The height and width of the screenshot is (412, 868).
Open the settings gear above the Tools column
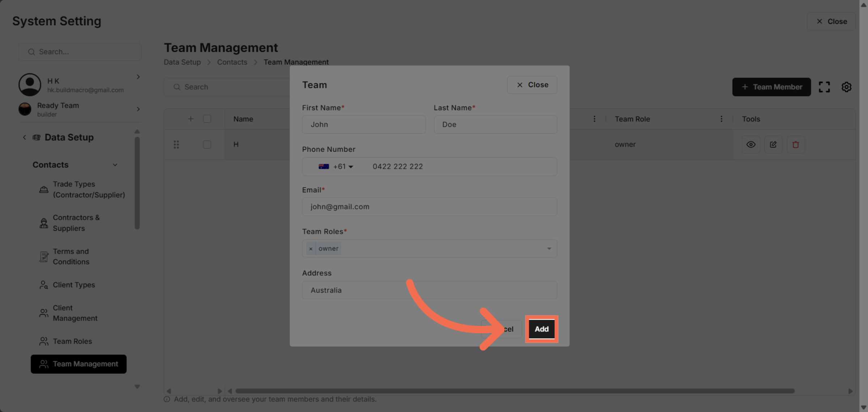pyautogui.click(x=846, y=87)
